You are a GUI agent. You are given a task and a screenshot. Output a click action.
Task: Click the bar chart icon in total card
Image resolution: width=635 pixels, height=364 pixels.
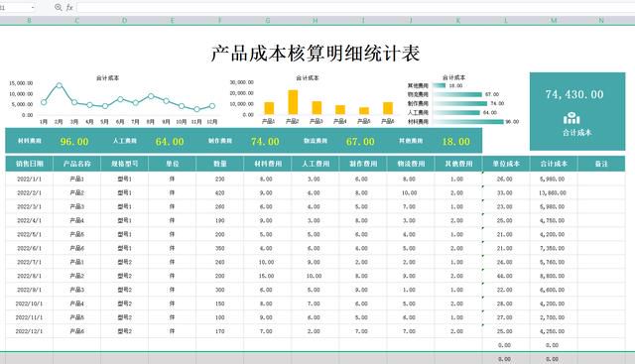[571, 118]
